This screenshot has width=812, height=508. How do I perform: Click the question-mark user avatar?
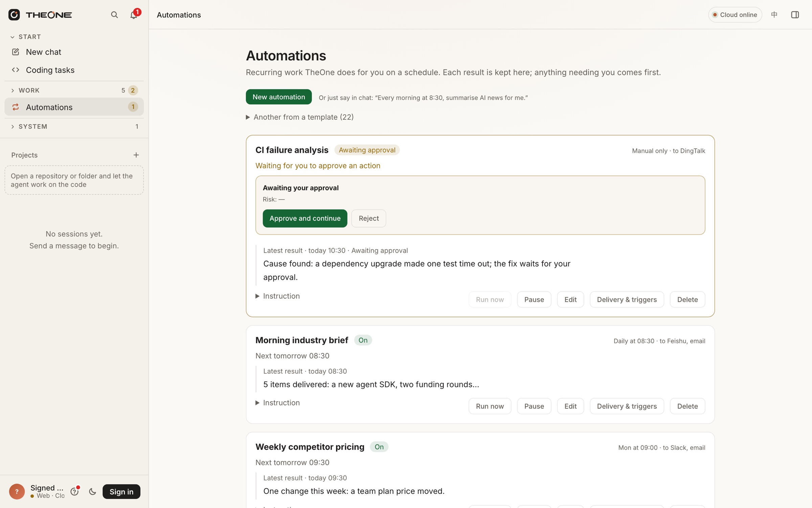point(17,491)
